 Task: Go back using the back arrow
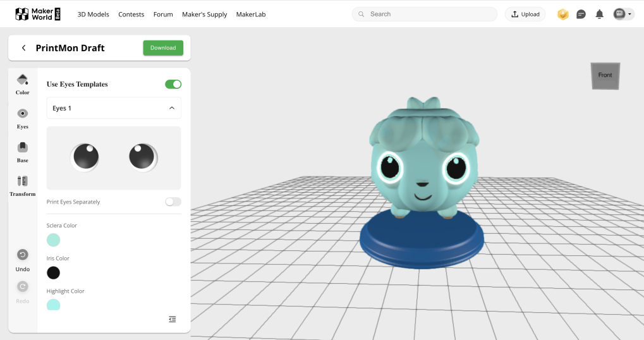click(24, 48)
